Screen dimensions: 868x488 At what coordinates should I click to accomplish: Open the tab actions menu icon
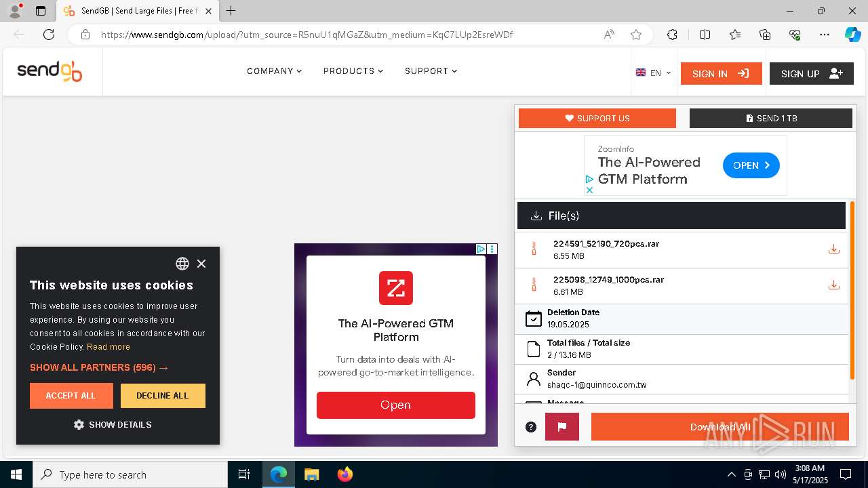41,11
